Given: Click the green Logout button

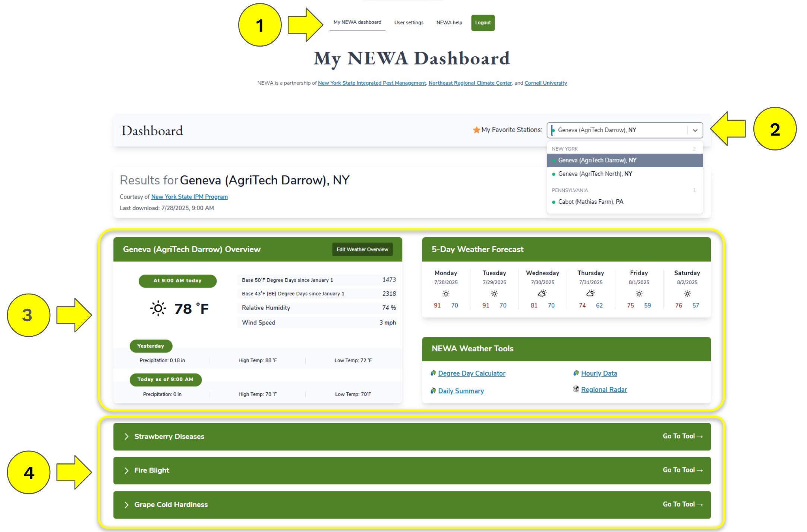Looking at the screenshot, I should click(x=483, y=22).
